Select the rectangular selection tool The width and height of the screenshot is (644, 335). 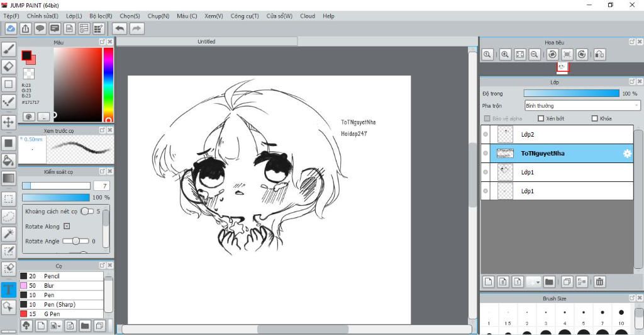[x=9, y=199]
